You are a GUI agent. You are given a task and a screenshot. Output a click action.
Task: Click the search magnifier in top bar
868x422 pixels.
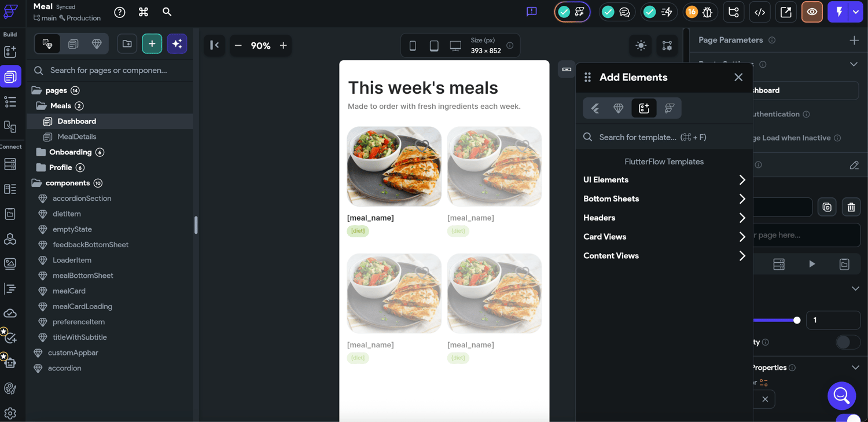(x=167, y=12)
